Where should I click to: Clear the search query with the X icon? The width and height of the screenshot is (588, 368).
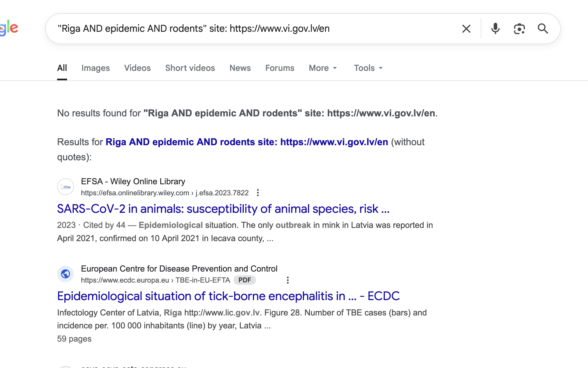coord(466,28)
